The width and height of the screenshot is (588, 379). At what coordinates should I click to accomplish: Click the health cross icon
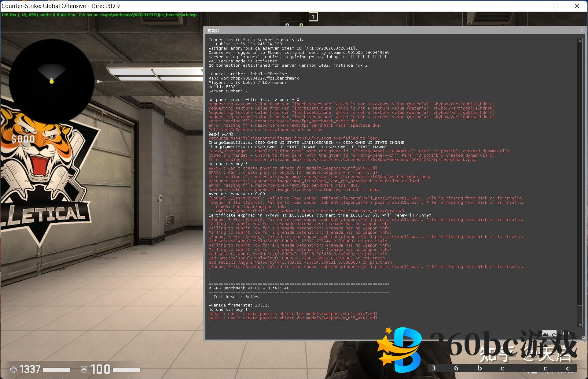13,370
